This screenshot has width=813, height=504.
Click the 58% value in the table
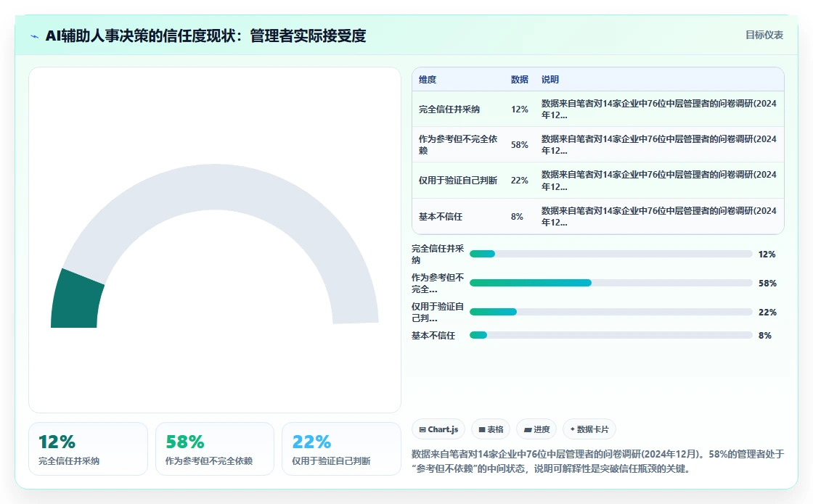pos(519,144)
